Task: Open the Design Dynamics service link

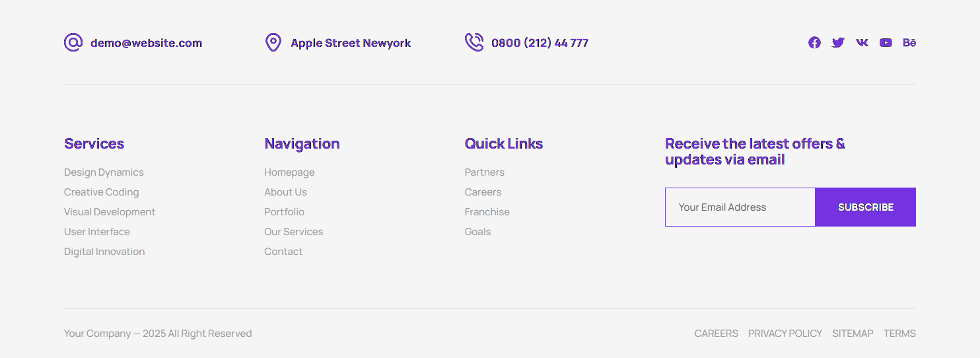Action: pos(104,172)
